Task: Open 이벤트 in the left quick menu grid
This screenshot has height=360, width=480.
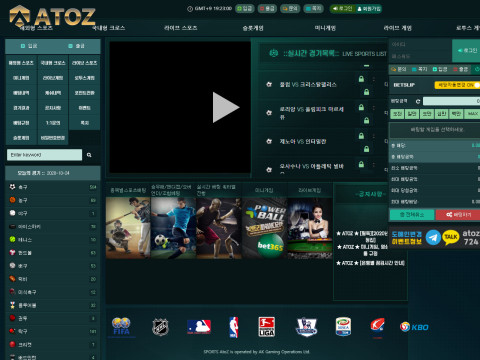Action: 85,108
